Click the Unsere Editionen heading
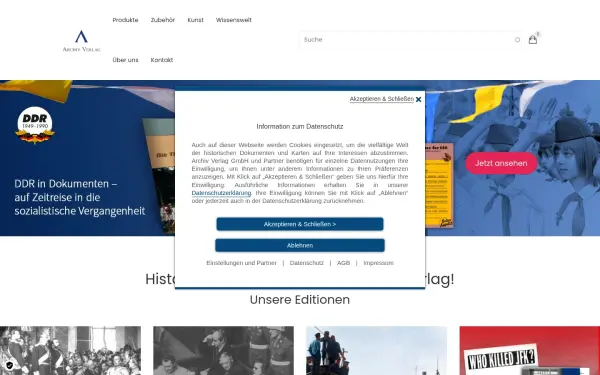 tap(300, 300)
